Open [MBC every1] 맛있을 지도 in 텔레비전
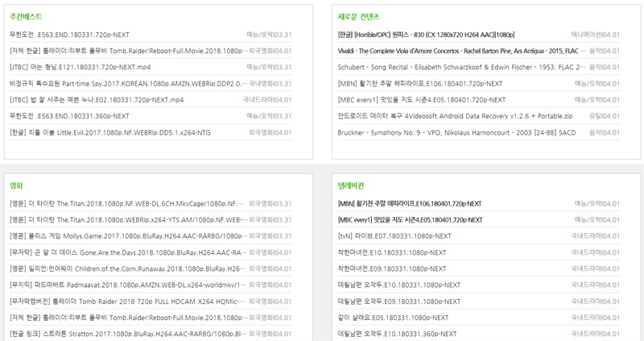The width and height of the screenshot is (644, 341). 410,219
